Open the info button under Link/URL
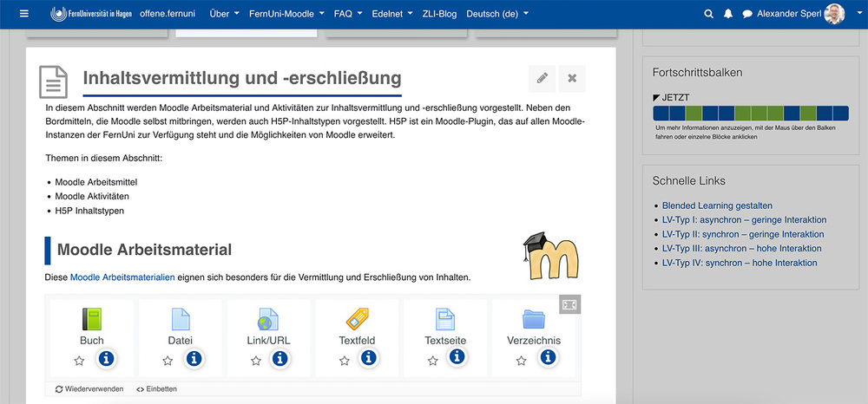The width and height of the screenshot is (868, 404). [x=280, y=359]
